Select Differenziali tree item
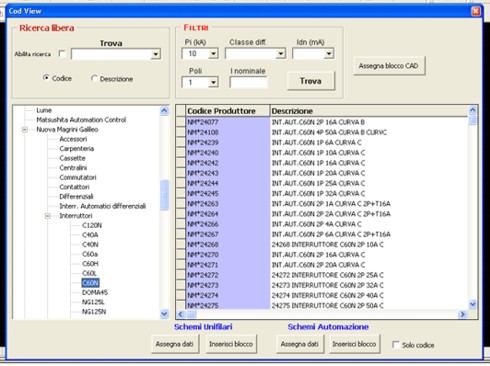This screenshot has height=366, width=490. coord(76,197)
